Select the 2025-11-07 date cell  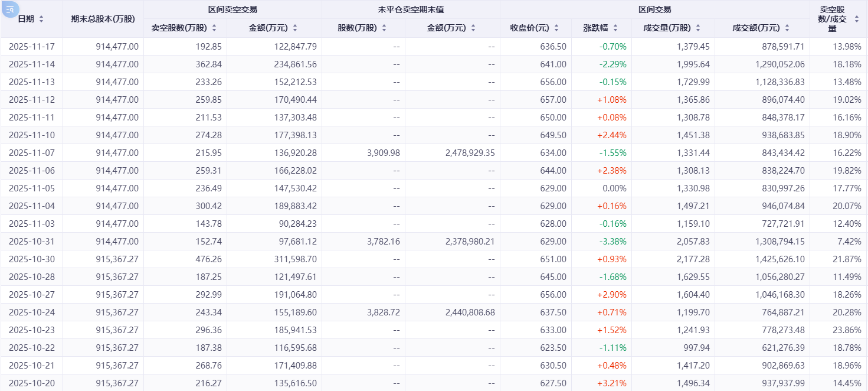[x=32, y=153]
